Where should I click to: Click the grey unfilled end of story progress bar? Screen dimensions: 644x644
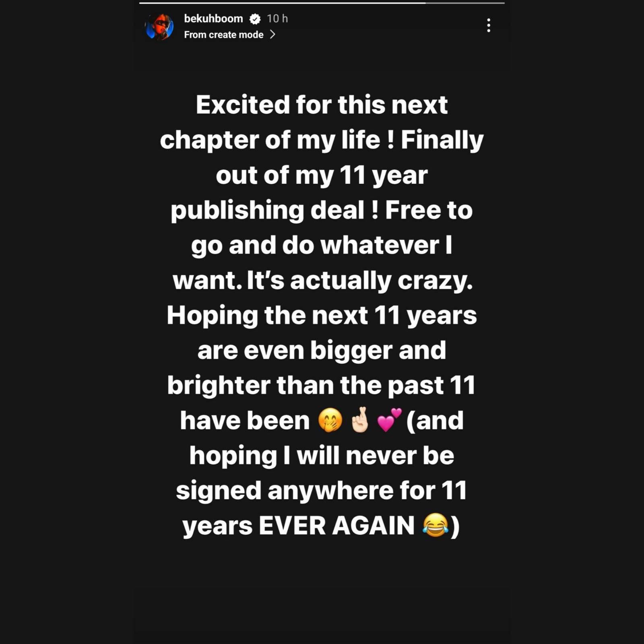click(x=465, y=3)
